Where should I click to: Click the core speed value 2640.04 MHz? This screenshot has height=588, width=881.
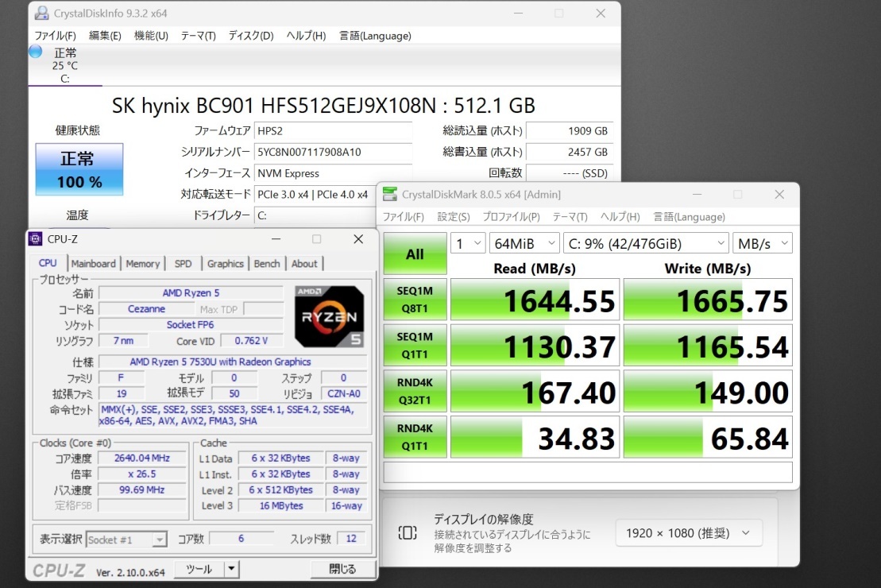point(142,458)
